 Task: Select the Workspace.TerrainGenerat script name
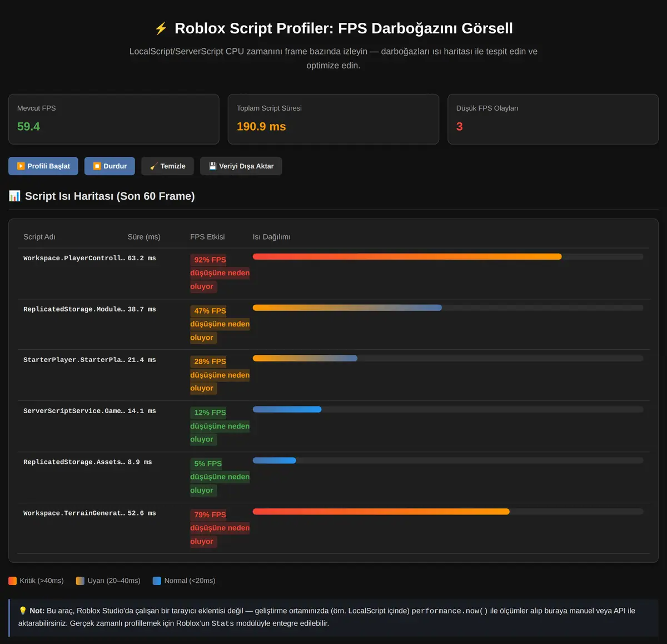coord(74,513)
